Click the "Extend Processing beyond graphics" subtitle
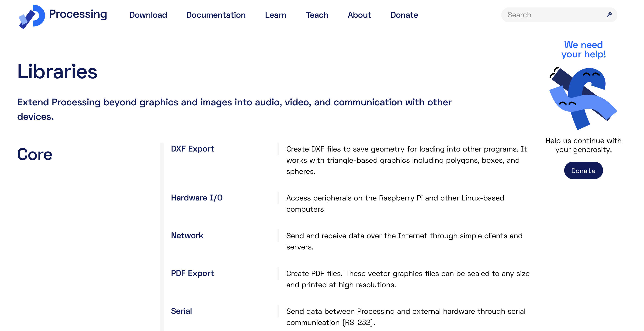This screenshot has width=644, height=331. [x=234, y=109]
